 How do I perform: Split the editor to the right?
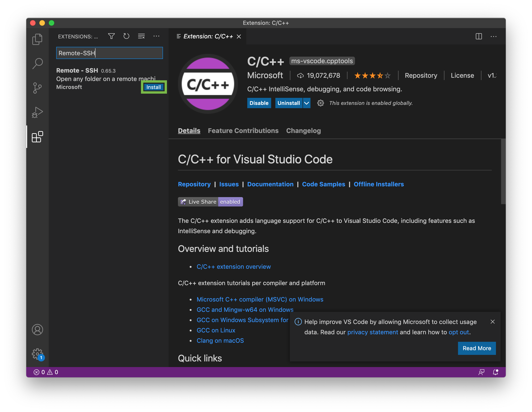[479, 36]
